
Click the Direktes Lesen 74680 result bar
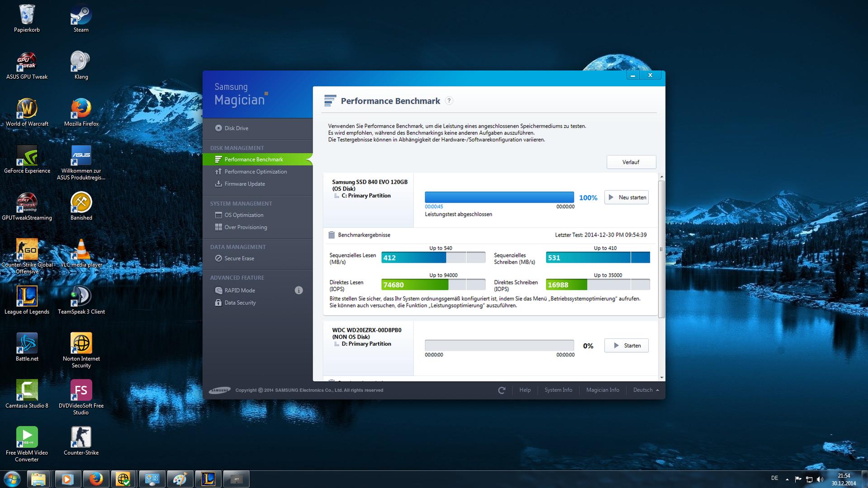click(x=433, y=285)
